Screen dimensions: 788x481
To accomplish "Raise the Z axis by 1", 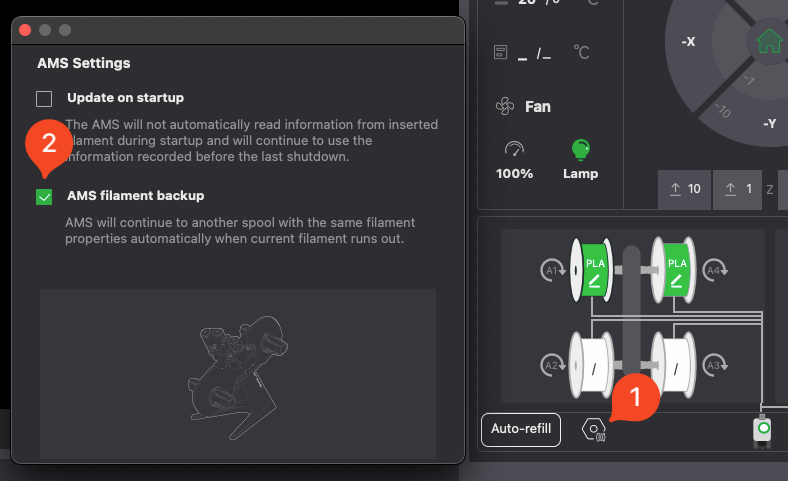I will tap(737, 189).
